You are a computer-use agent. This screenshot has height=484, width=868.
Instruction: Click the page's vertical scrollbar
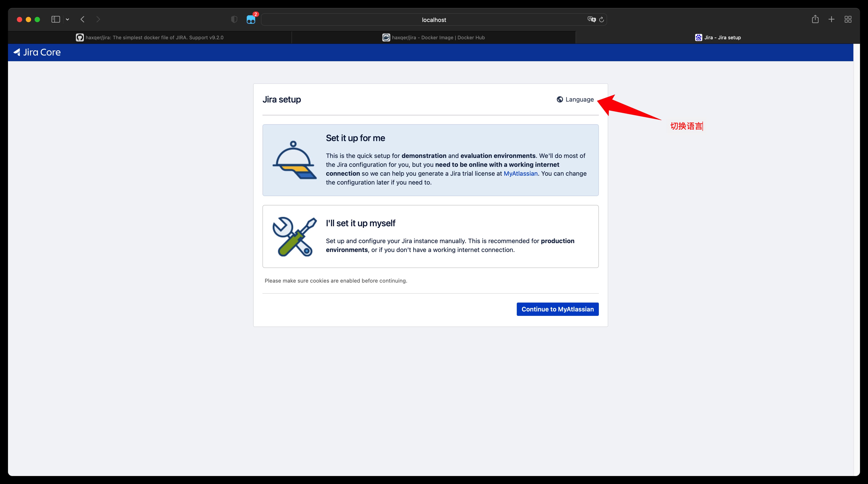coord(856,259)
